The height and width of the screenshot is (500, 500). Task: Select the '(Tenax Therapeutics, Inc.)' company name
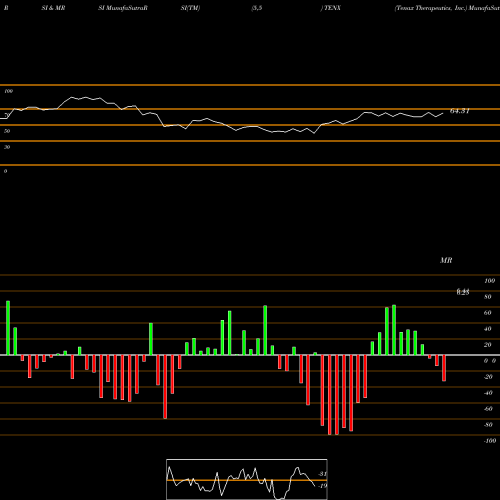[x=430, y=8]
